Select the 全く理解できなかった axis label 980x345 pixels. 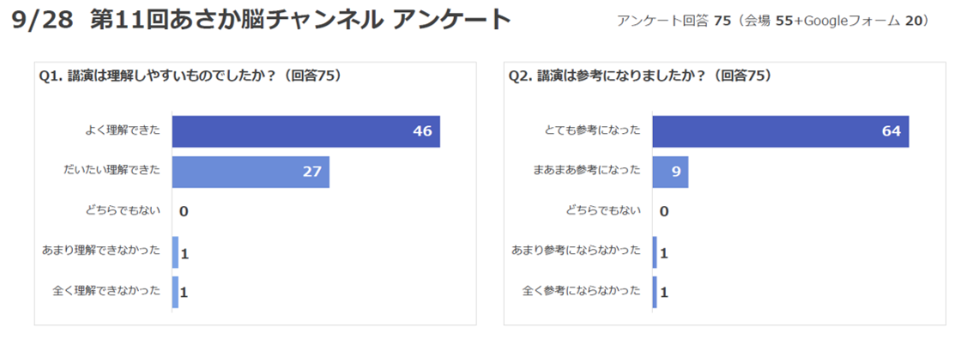tap(106, 290)
